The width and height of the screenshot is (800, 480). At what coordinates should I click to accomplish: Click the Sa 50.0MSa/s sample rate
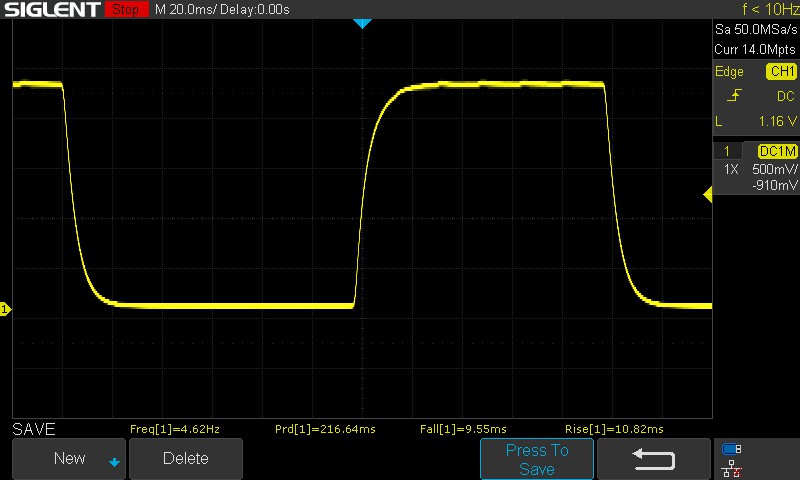click(x=756, y=30)
